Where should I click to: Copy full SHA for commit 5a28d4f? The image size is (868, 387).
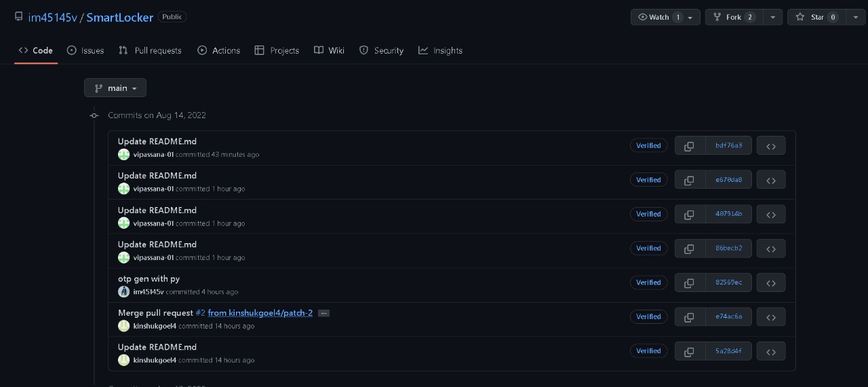coord(690,351)
